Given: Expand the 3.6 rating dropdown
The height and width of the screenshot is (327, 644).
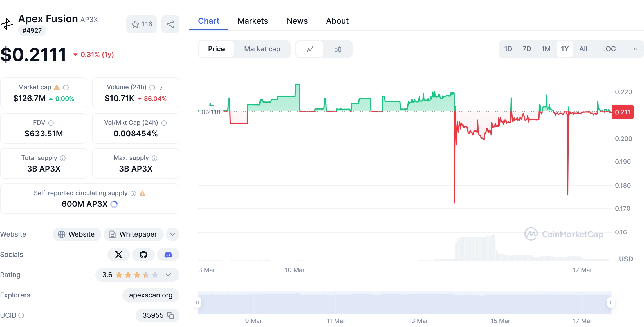Looking at the screenshot, I should tap(168, 275).
